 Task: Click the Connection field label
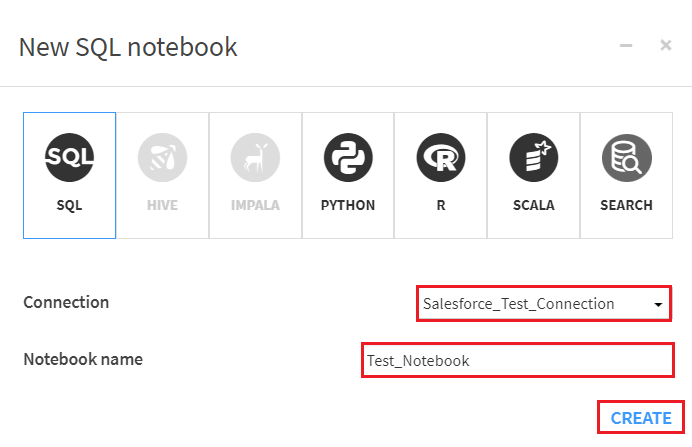coord(66,302)
